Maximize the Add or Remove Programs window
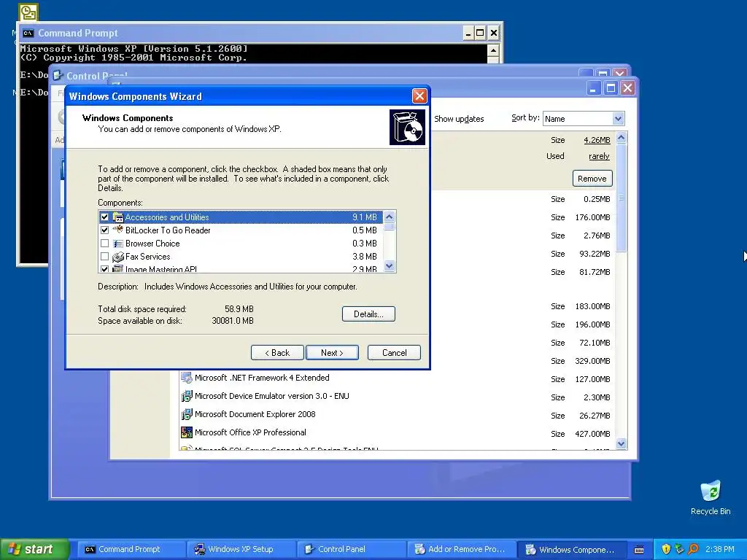Image resolution: width=747 pixels, height=560 pixels. pyautogui.click(x=611, y=88)
